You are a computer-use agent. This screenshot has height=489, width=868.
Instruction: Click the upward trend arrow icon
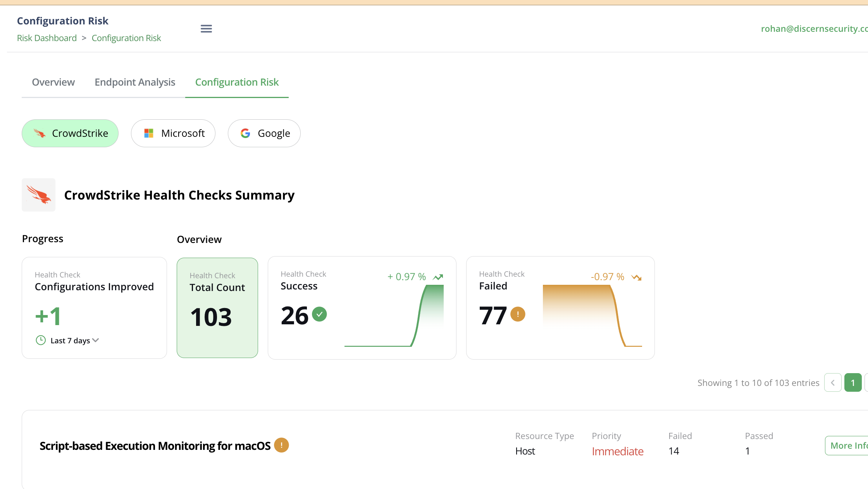coord(438,277)
